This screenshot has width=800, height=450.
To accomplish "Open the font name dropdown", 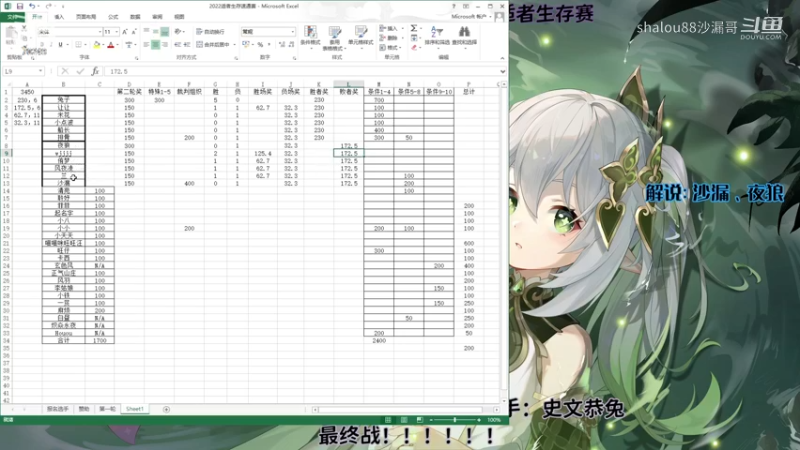I will 100,32.
